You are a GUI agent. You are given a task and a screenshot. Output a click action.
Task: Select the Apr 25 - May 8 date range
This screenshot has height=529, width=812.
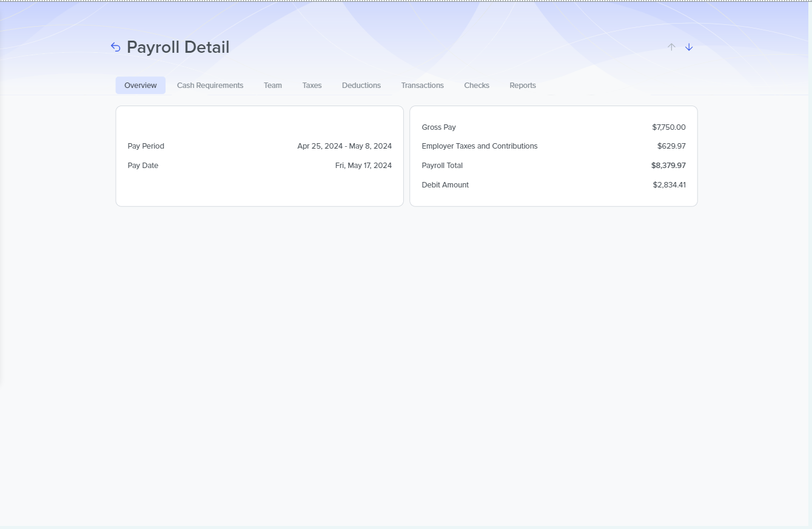click(344, 146)
